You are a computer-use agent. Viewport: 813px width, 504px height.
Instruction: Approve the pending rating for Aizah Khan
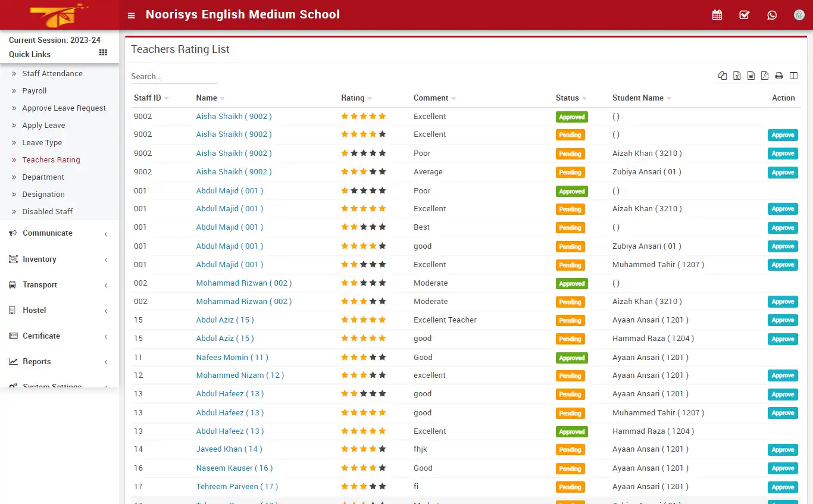pos(783,154)
